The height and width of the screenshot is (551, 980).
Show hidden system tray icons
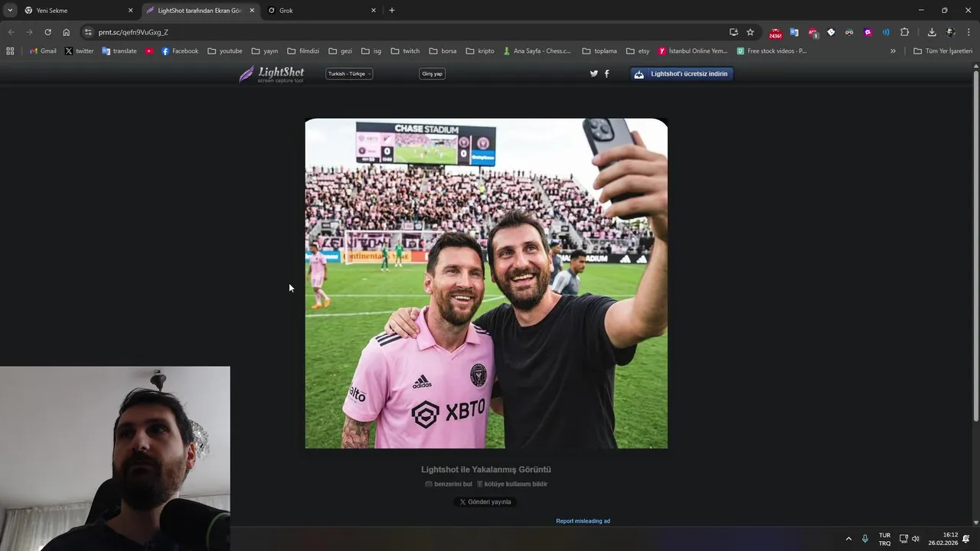point(848,539)
